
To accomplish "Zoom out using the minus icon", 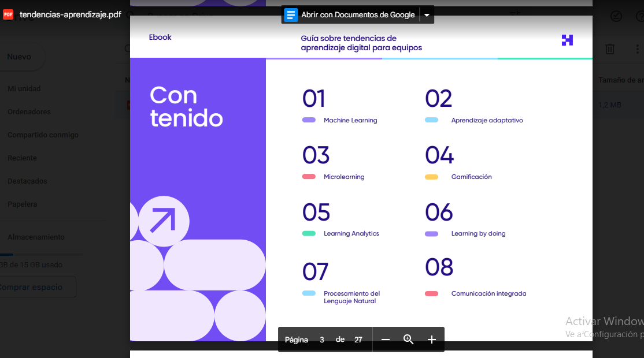I will pyautogui.click(x=385, y=340).
